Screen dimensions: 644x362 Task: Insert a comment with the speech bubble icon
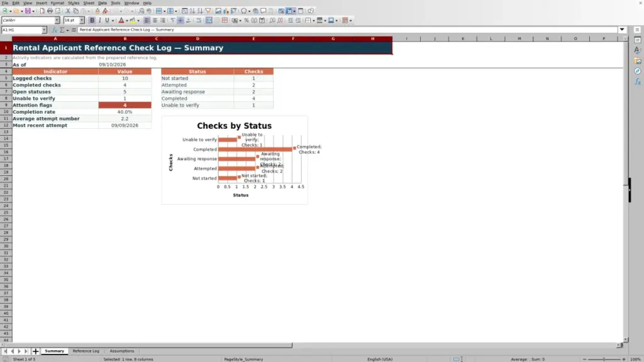pyautogui.click(x=264, y=11)
